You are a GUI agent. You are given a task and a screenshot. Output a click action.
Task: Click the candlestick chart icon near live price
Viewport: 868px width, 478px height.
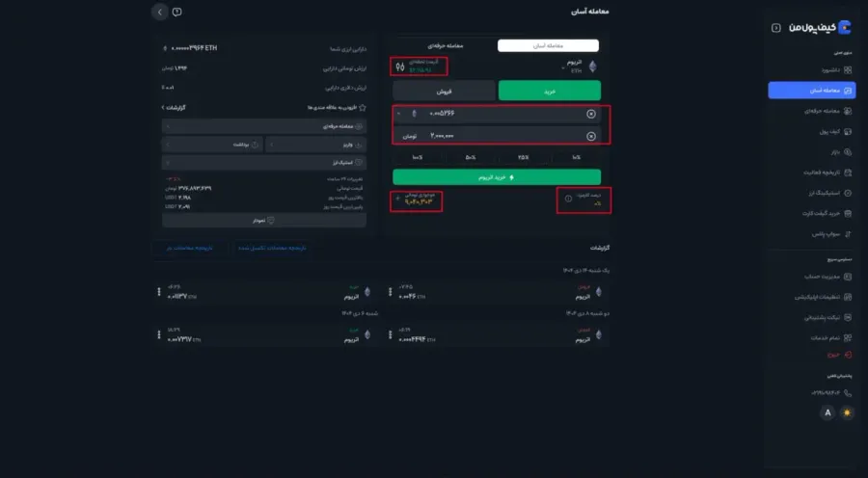click(x=400, y=66)
